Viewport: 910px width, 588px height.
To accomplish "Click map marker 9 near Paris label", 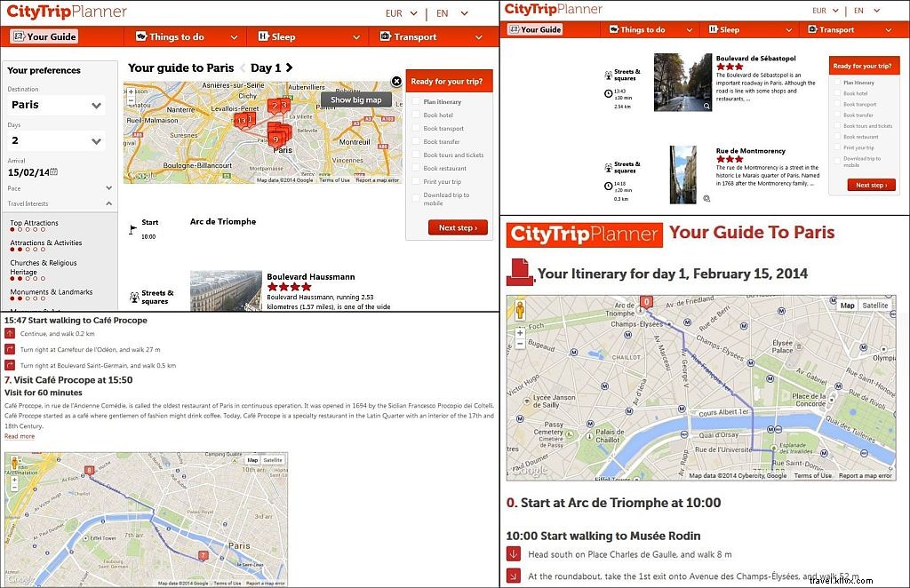I will [x=275, y=139].
